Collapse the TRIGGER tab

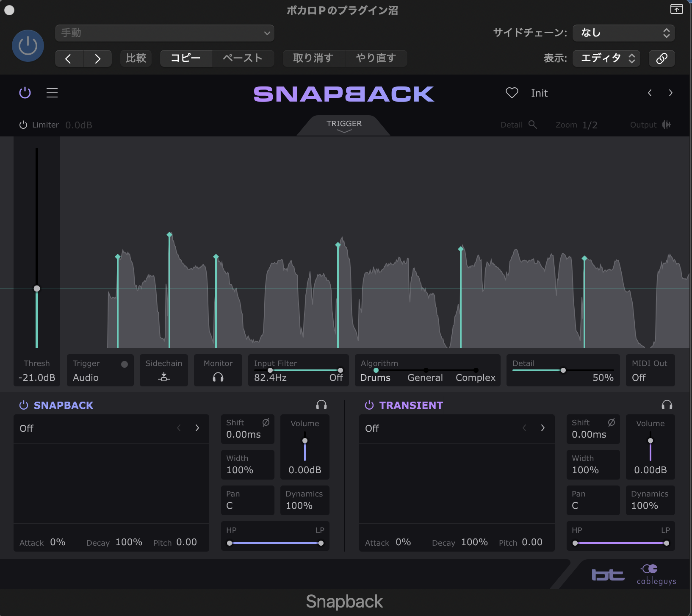click(344, 126)
